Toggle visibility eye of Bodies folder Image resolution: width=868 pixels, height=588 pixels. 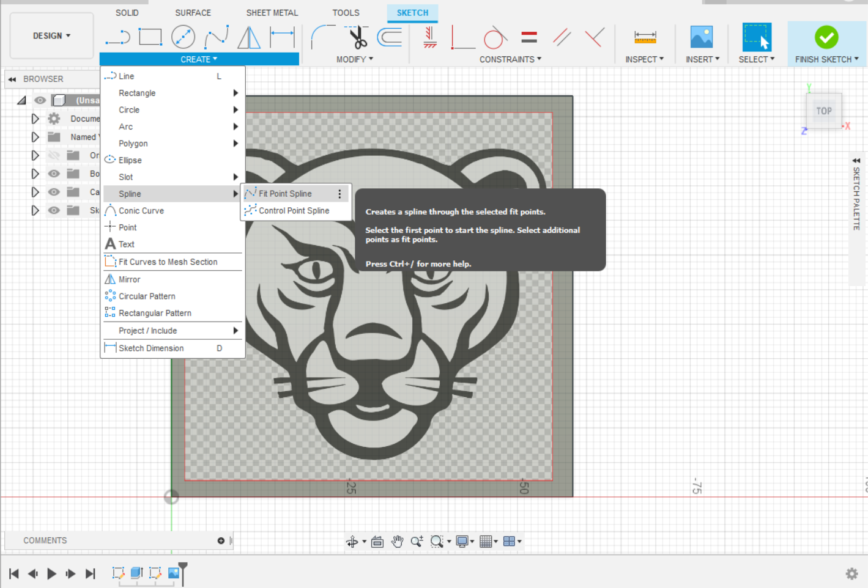click(54, 174)
